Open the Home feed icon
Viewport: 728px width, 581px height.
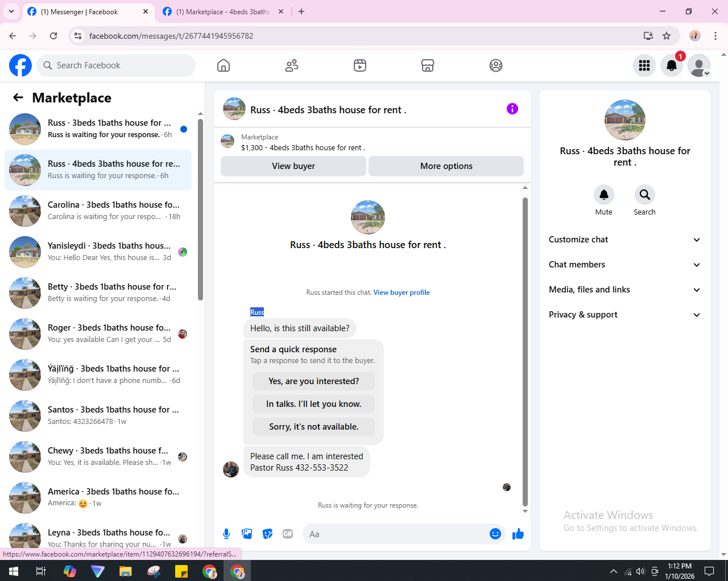(x=224, y=65)
